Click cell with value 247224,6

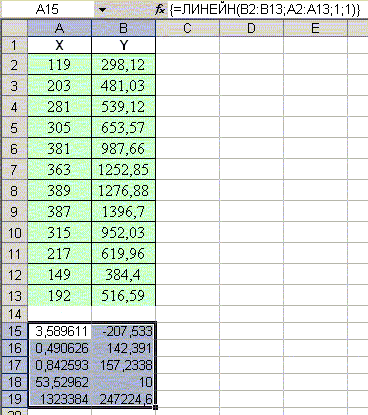pyautogui.click(x=123, y=399)
